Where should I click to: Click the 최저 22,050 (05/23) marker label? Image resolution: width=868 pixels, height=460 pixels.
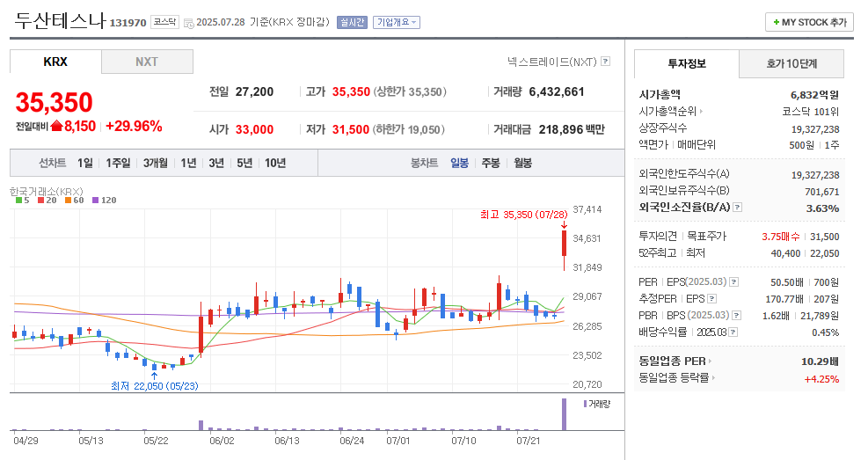[155, 386]
